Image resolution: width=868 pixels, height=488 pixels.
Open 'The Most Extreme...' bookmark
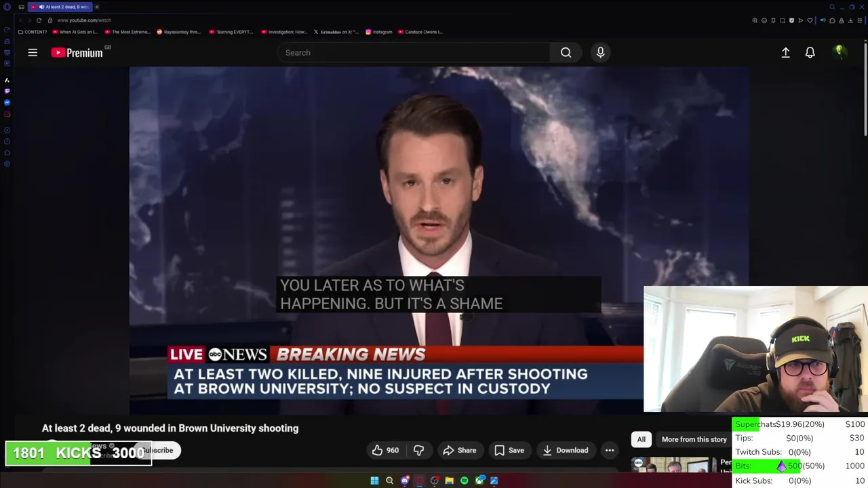[x=128, y=32]
